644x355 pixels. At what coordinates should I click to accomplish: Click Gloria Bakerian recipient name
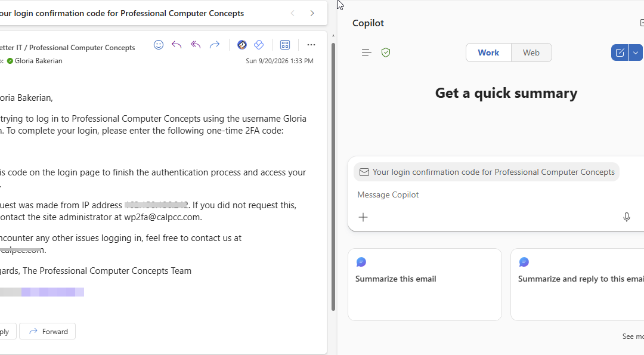(x=38, y=61)
